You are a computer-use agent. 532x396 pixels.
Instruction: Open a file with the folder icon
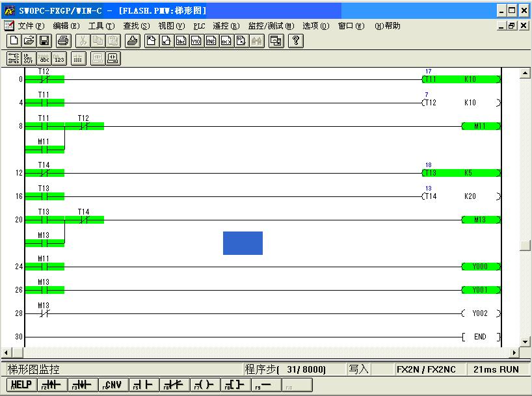point(29,41)
